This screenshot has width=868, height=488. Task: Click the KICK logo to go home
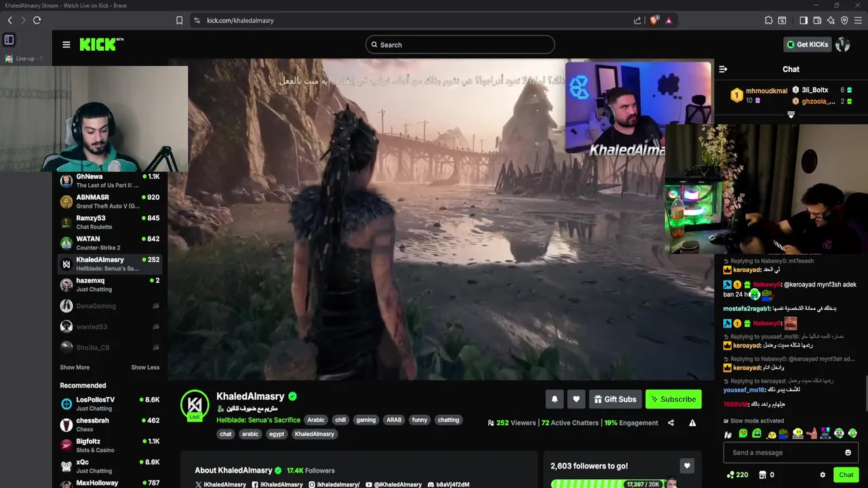tap(102, 45)
